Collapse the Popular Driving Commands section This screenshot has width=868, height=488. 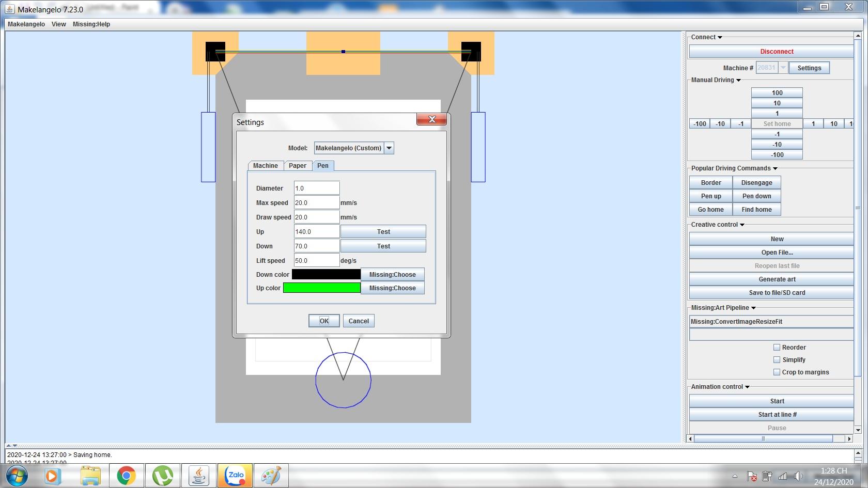tap(775, 168)
